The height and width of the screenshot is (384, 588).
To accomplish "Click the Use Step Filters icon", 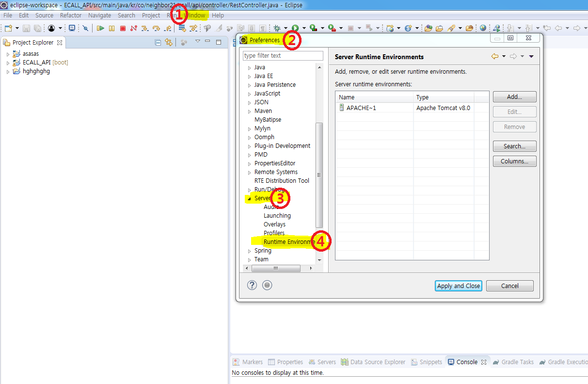I will pos(193,28).
